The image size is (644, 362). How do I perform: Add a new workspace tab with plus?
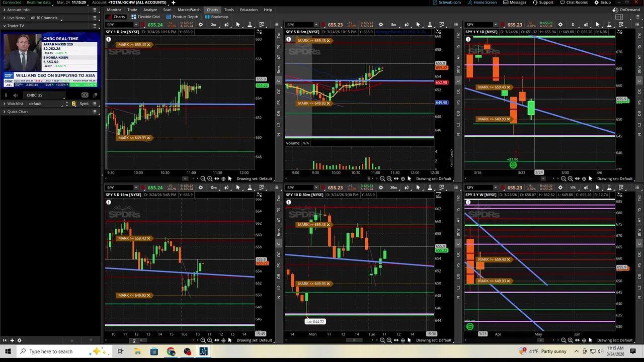(x=173, y=3)
